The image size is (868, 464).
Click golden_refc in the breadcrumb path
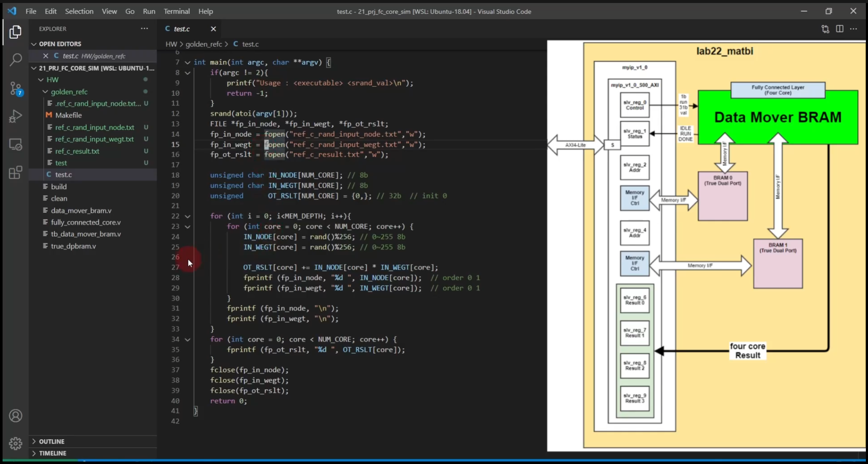pos(203,44)
